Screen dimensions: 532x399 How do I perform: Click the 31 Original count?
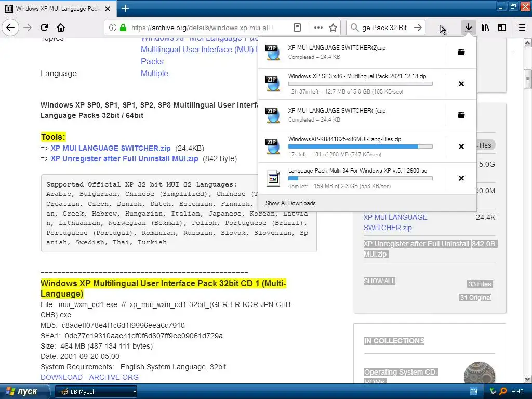(475, 298)
